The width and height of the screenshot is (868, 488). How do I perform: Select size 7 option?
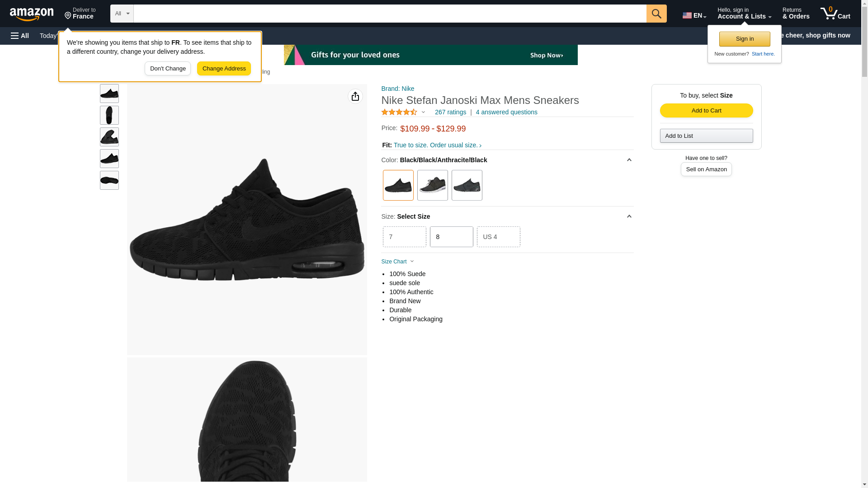point(404,237)
